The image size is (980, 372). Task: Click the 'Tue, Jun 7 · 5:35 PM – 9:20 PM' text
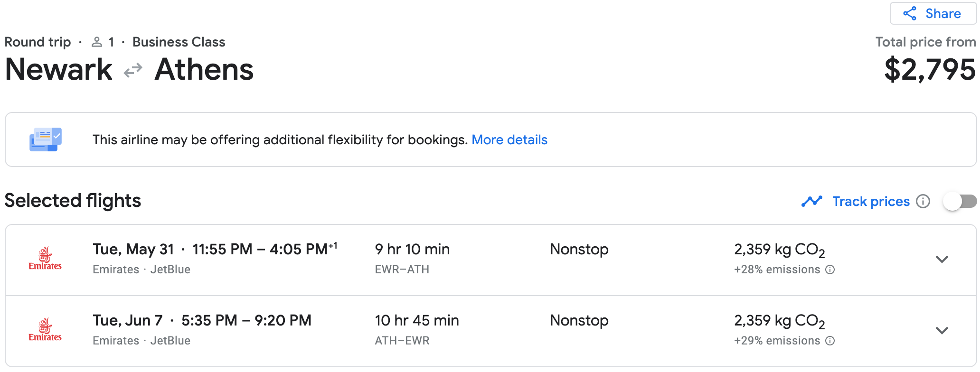202,320
